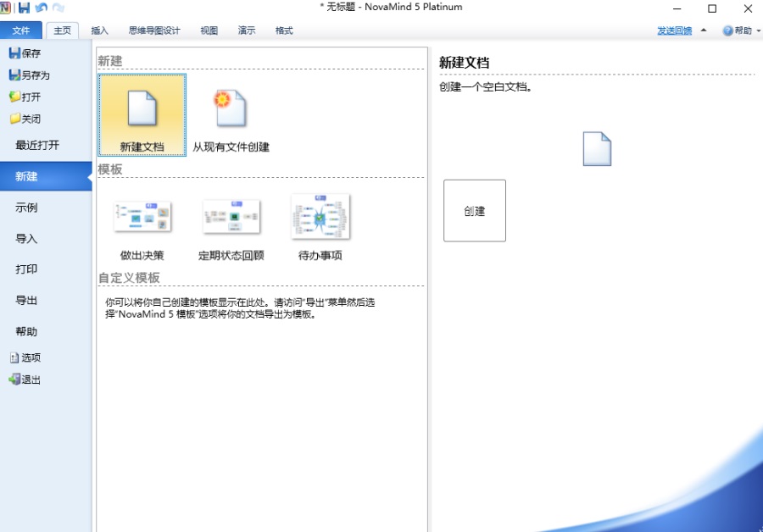This screenshot has height=532, width=763.
Task: Click the 保存 (Save) sidebar item
Action: 25,53
